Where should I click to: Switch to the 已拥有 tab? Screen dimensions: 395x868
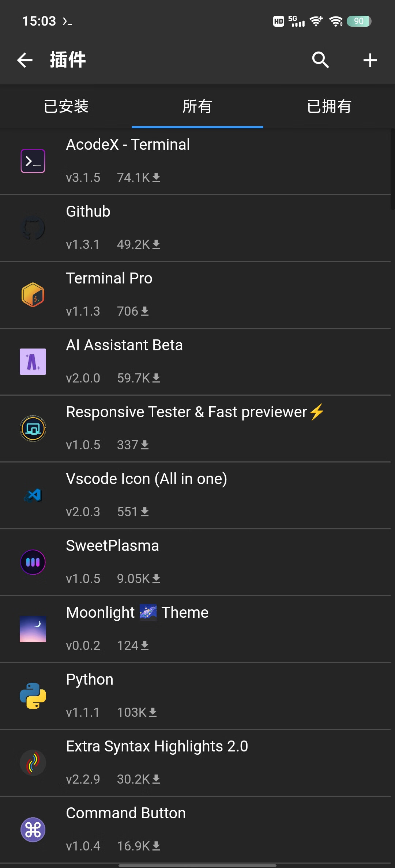(x=329, y=107)
